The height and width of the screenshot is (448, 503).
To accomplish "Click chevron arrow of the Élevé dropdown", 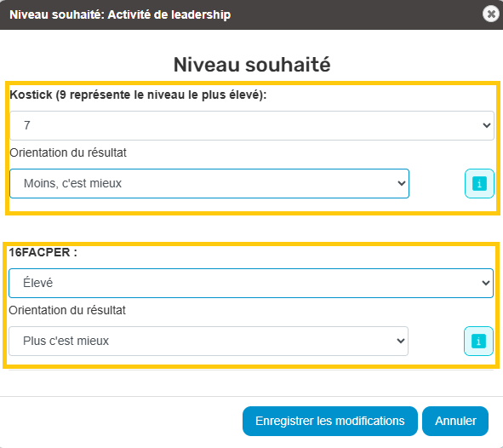I will 486,283.
